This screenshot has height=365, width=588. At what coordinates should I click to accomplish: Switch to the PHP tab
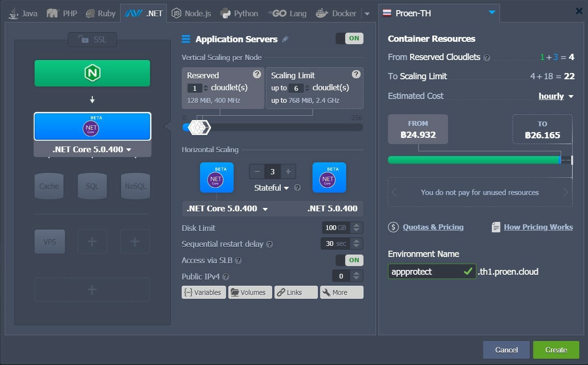click(62, 13)
